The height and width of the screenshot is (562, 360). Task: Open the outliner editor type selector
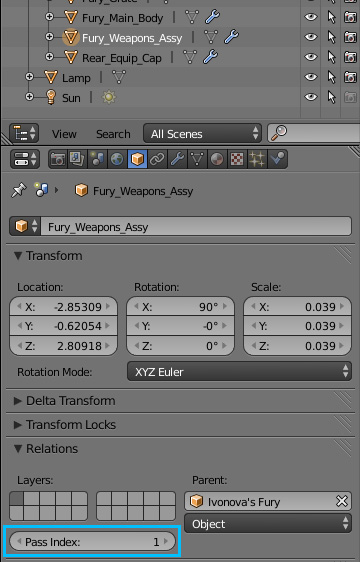(24, 133)
